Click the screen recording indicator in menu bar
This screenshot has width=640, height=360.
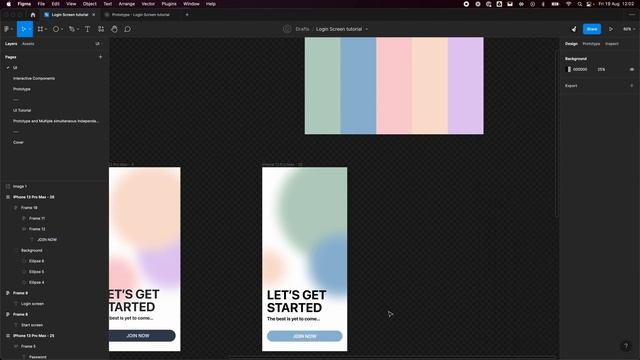click(466, 4)
